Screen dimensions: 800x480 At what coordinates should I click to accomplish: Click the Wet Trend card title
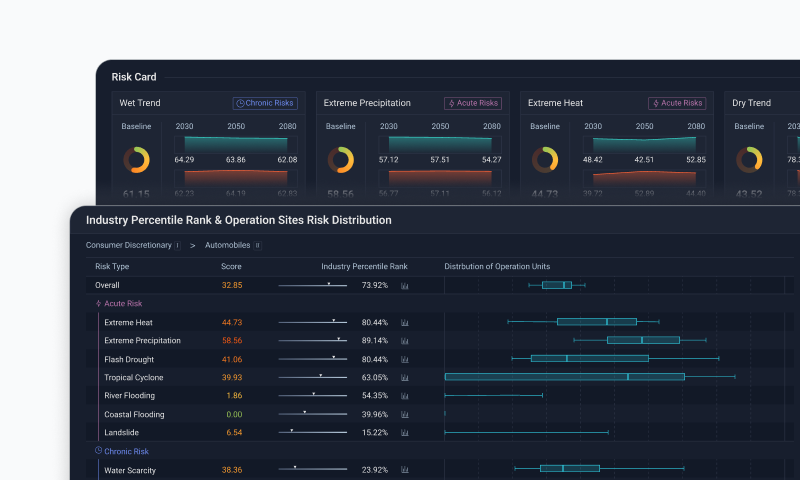tap(140, 103)
